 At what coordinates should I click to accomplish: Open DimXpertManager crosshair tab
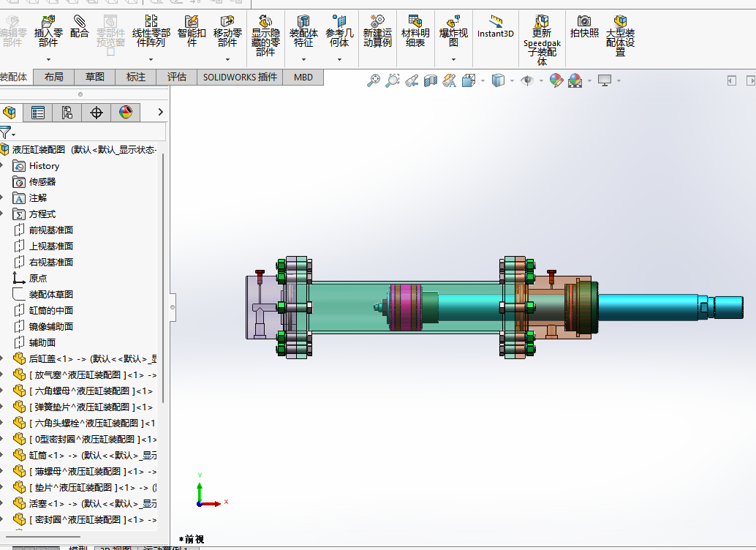(97, 113)
